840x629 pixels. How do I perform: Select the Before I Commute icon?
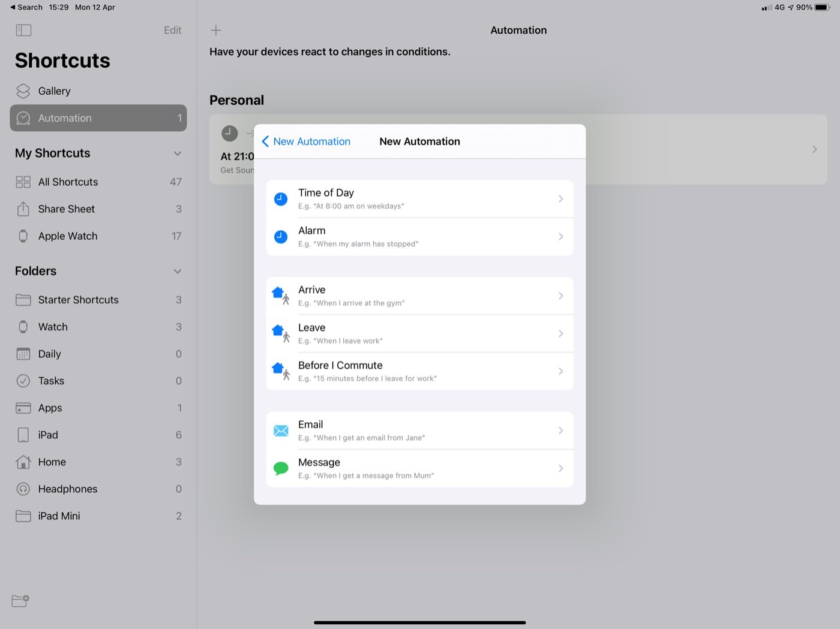coord(281,371)
